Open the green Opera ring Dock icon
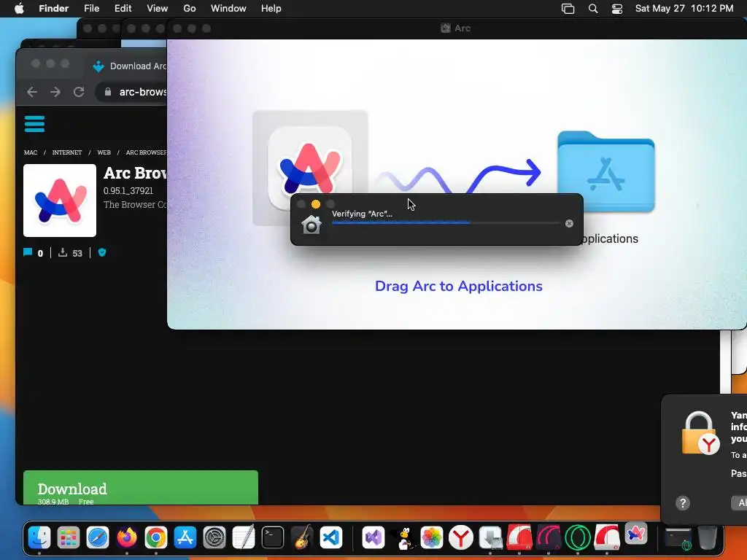The image size is (747, 560). pyautogui.click(x=578, y=537)
